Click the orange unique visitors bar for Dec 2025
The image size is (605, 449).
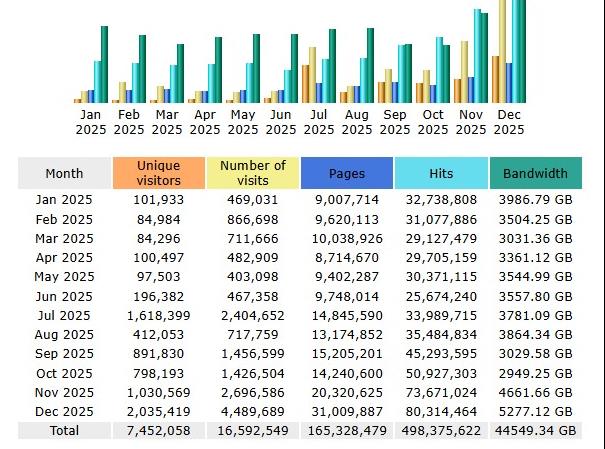pyautogui.click(x=496, y=80)
